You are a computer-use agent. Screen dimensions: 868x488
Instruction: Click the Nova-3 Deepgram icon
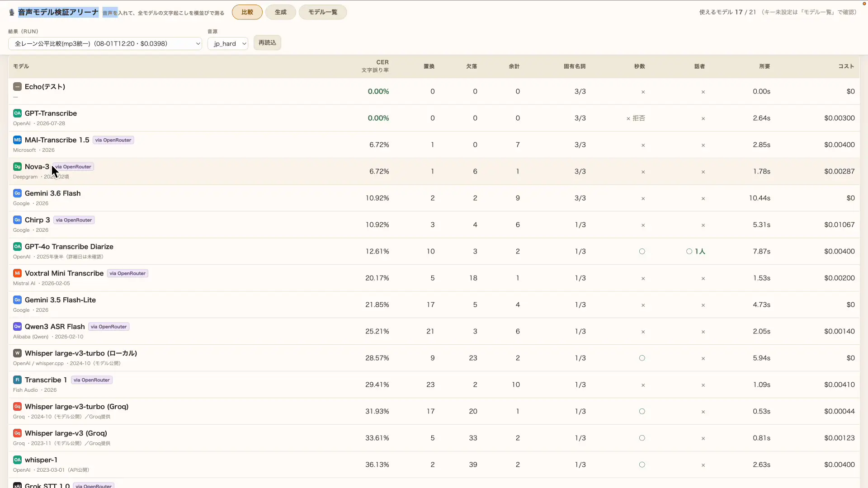point(17,167)
